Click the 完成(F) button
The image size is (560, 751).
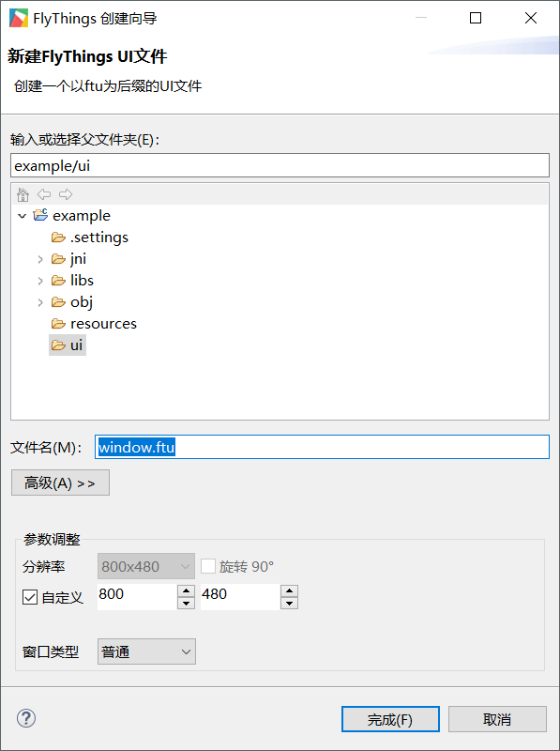point(390,719)
